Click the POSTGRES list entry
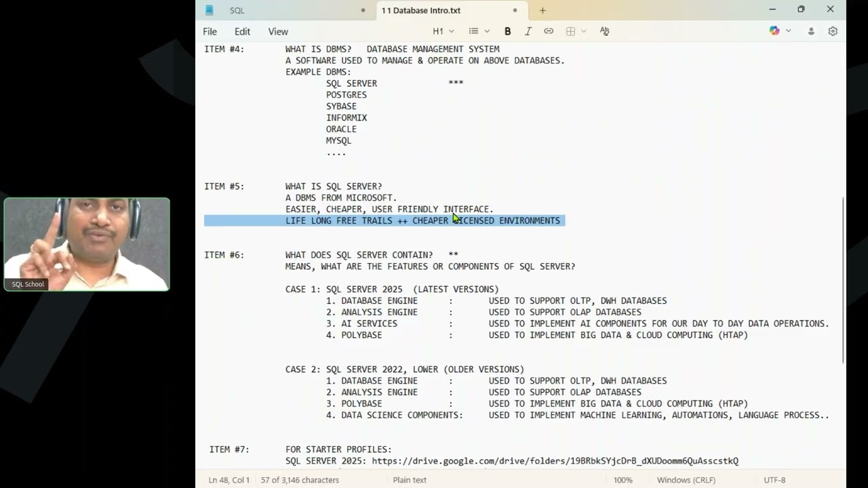 pos(347,95)
